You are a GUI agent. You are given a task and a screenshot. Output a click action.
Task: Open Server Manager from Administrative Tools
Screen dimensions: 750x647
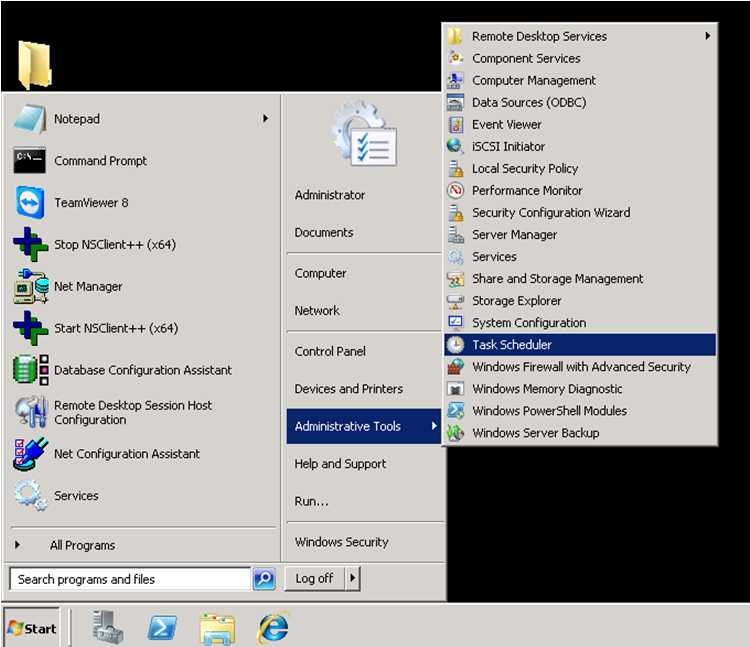click(x=580, y=234)
